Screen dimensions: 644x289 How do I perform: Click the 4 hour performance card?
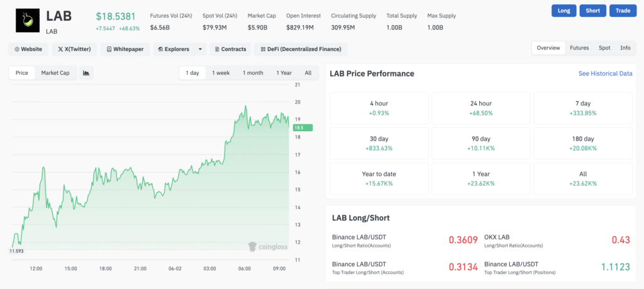pyautogui.click(x=379, y=108)
